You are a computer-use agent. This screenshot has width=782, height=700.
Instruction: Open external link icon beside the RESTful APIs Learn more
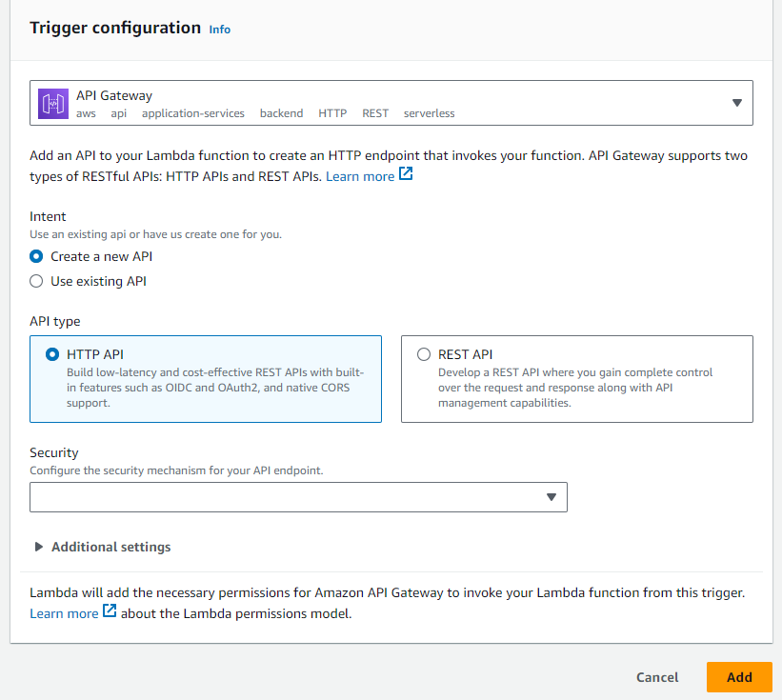(406, 174)
